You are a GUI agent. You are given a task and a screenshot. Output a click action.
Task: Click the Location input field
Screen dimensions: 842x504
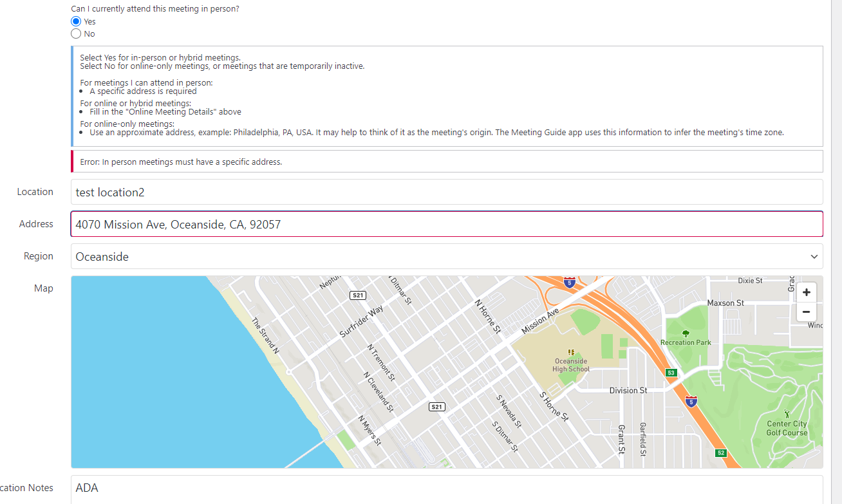tap(447, 192)
